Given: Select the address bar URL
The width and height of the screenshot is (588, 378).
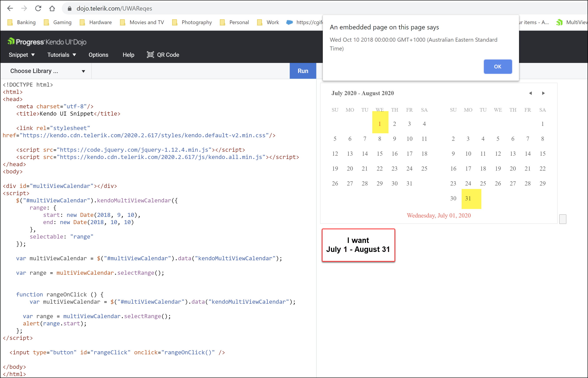Looking at the screenshot, I should tap(114, 9).
